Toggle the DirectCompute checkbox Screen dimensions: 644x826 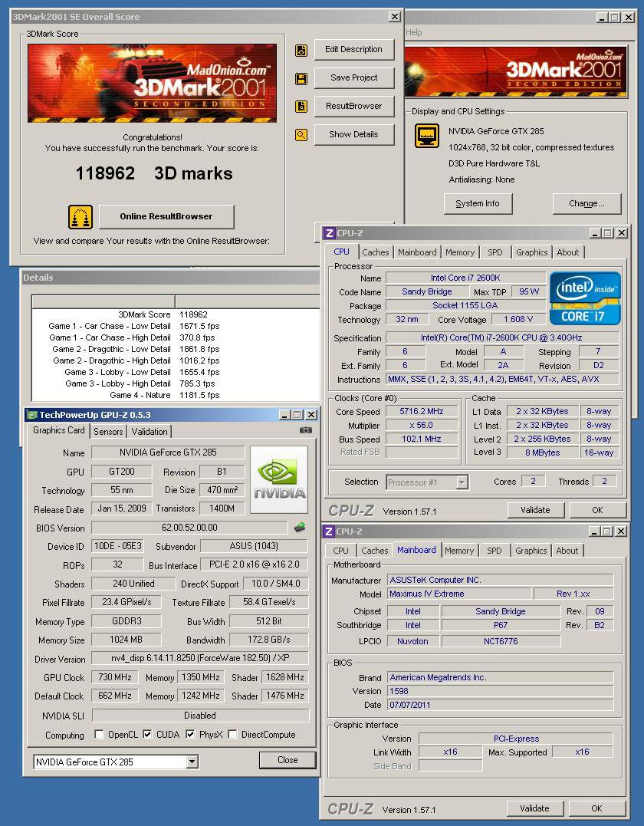click(x=232, y=734)
